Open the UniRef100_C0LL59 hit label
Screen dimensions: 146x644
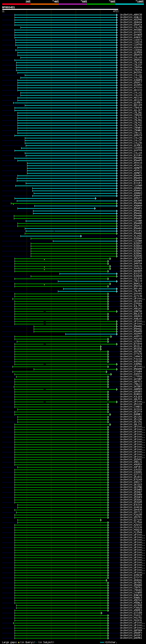[131, 27]
